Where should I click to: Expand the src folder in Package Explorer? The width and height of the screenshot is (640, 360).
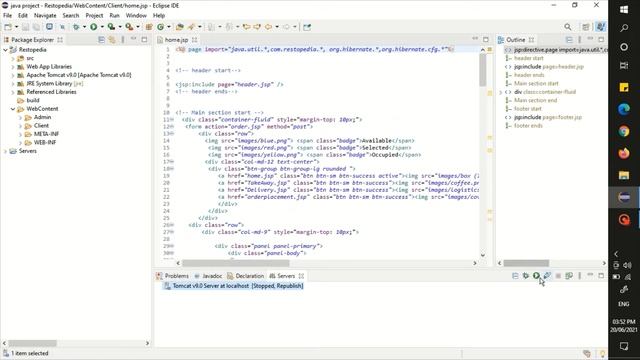coord(13,58)
